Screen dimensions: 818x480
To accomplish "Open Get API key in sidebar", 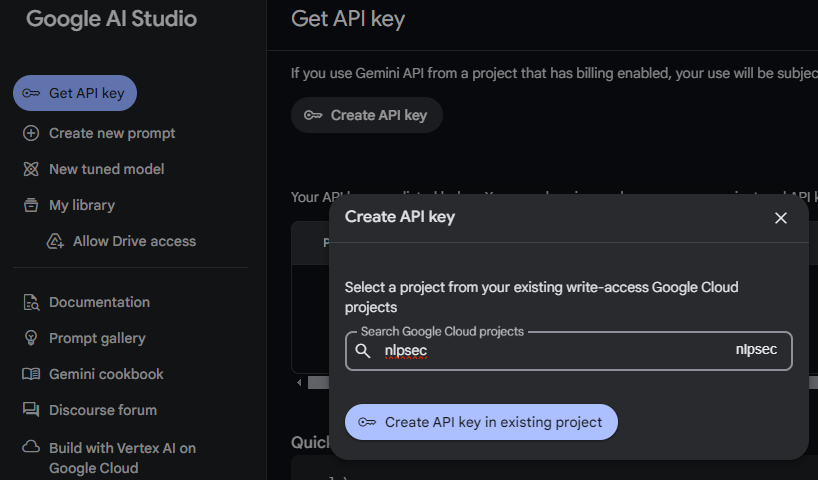I will 86,93.
